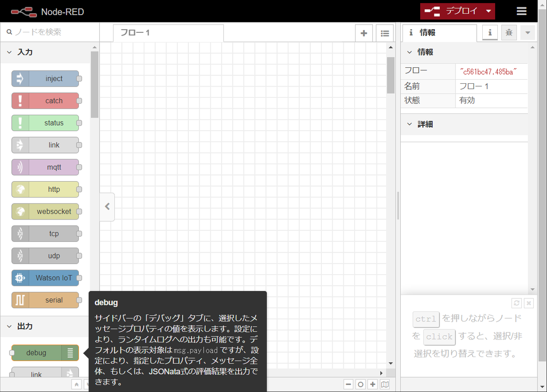
Task: Toggle the navigator map icon
Action: click(x=384, y=384)
